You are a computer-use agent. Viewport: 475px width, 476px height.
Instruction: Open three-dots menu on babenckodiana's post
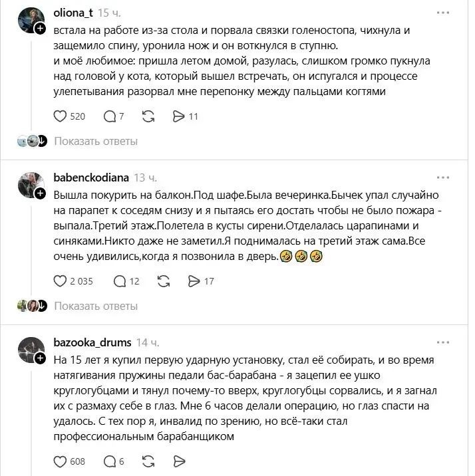(443, 178)
